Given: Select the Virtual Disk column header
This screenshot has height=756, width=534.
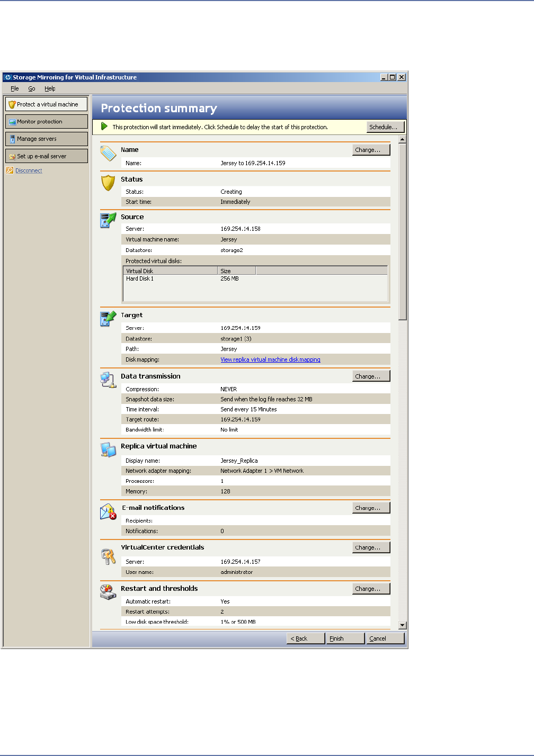Looking at the screenshot, I should 170,271.
